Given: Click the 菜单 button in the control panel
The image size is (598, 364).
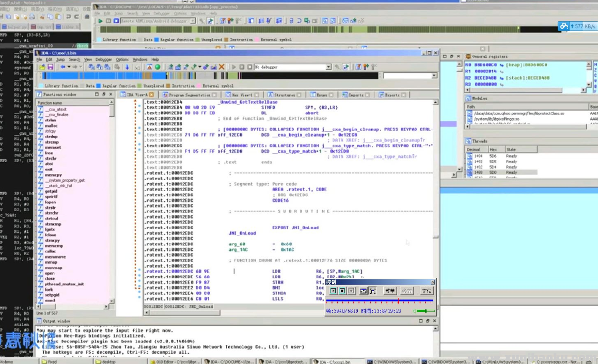Looking at the screenshot, I should pyautogui.click(x=390, y=291).
